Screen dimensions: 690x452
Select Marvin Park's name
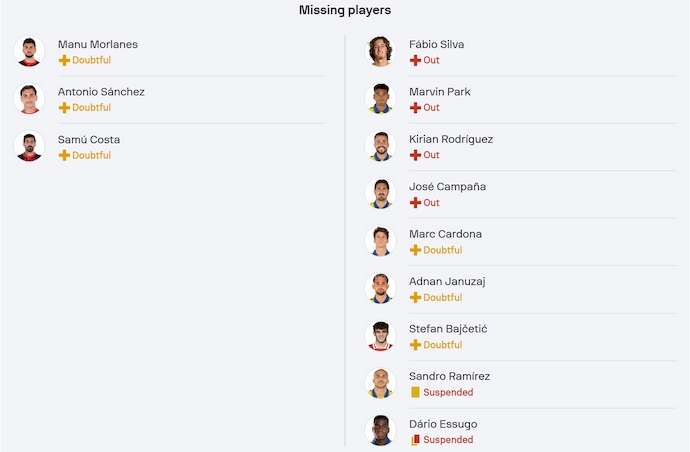pos(439,92)
